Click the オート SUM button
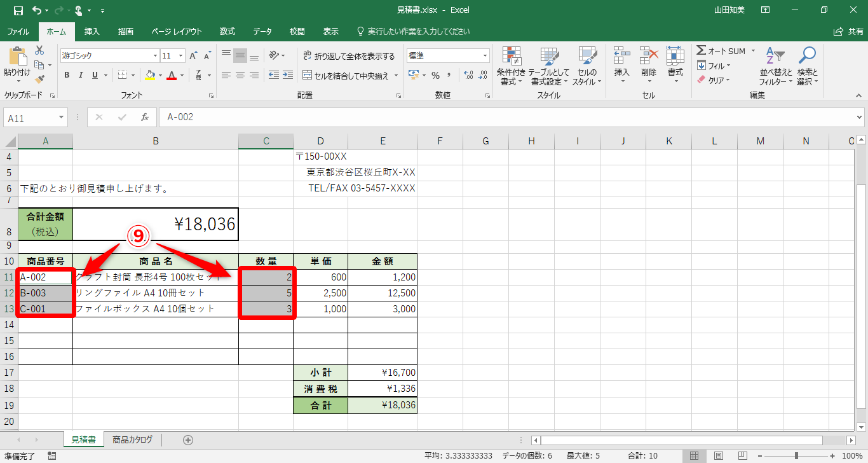 (721, 51)
